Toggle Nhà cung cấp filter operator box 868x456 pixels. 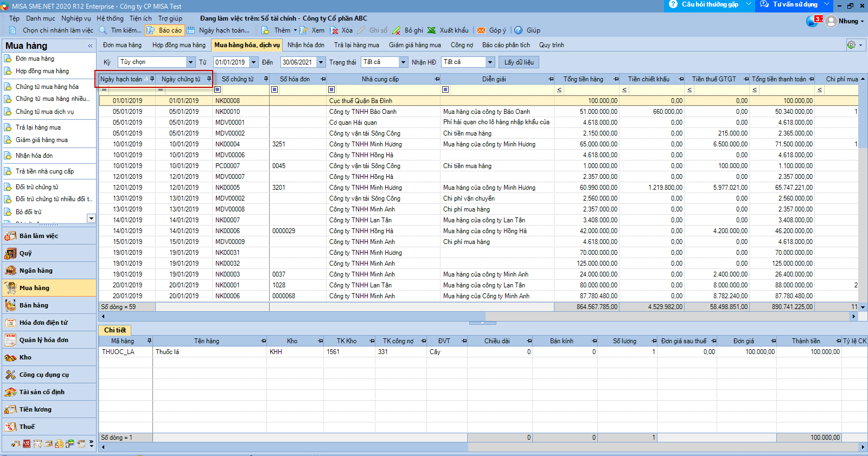(331, 89)
